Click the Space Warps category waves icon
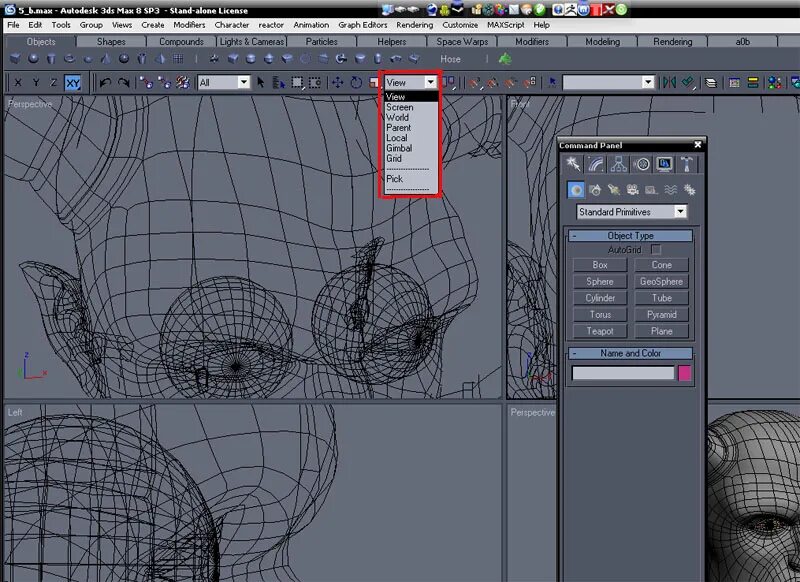This screenshot has width=800, height=582. coord(671,189)
